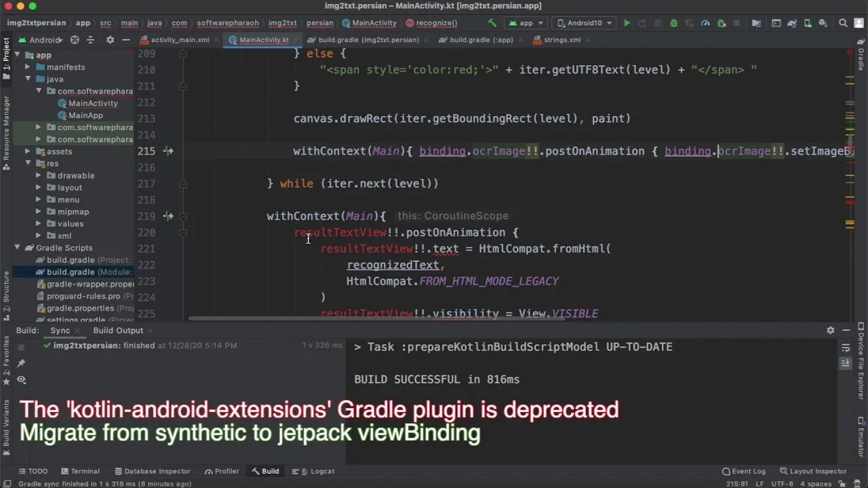Run the app with green play button
This screenshot has height=488, width=868.
click(627, 23)
